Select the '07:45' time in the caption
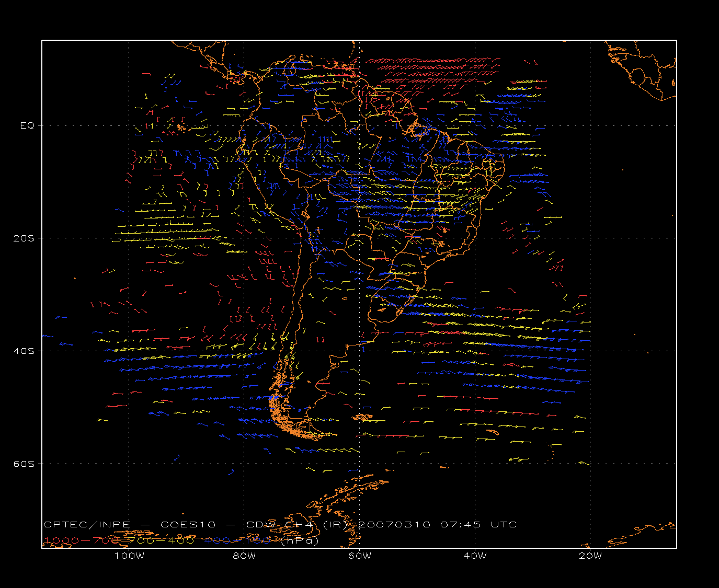 point(460,525)
